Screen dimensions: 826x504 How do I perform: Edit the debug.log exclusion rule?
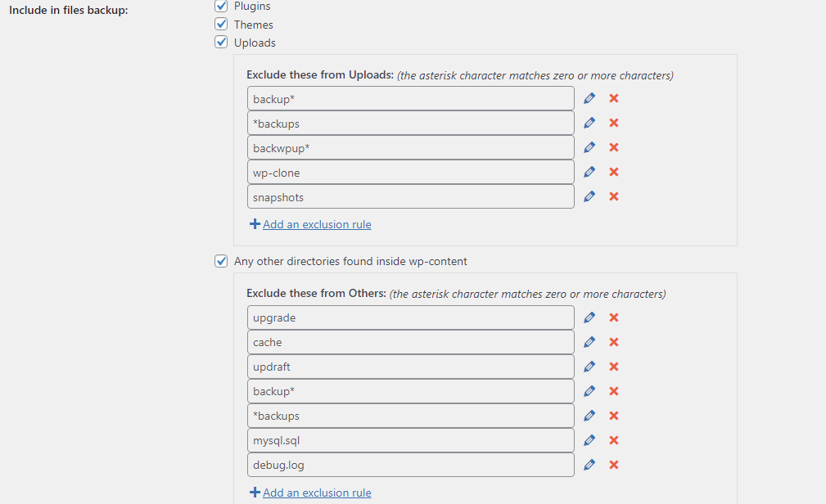tap(589, 465)
